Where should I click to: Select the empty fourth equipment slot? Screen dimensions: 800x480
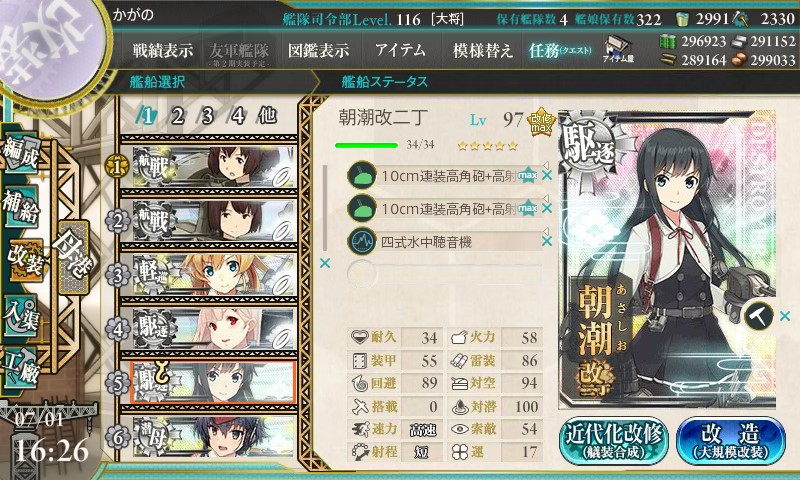click(444, 274)
